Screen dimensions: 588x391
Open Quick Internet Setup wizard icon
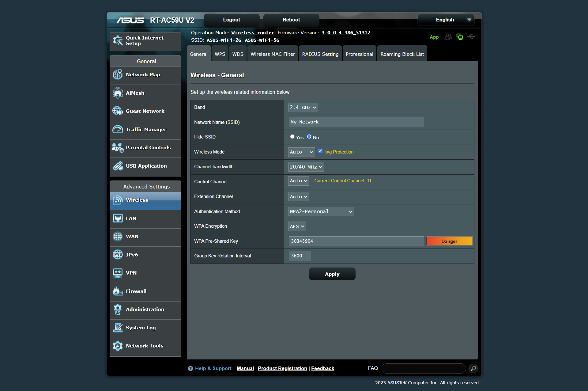[x=118, y=40]
